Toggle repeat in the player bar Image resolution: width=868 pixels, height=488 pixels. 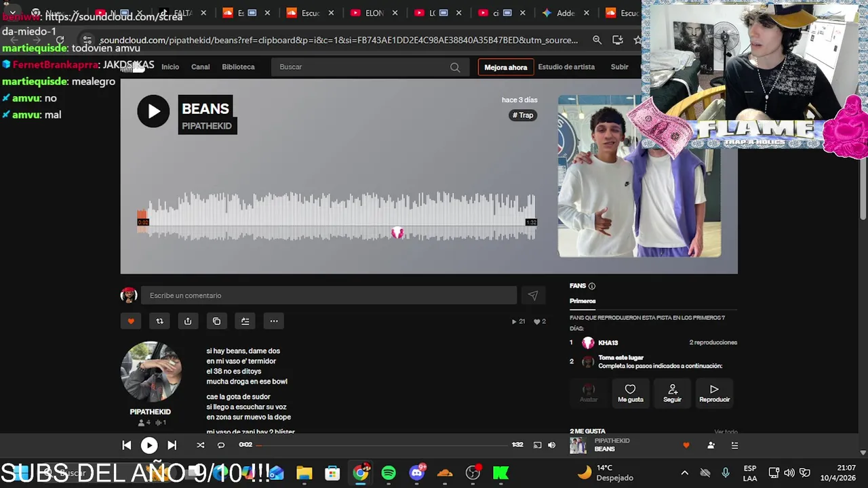click(x=220, y=445)
